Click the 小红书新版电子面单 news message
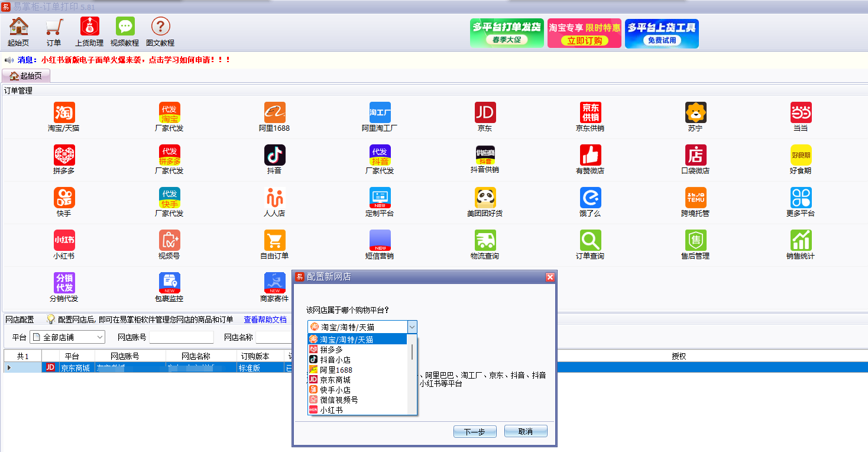 click(x=136, y=60)
